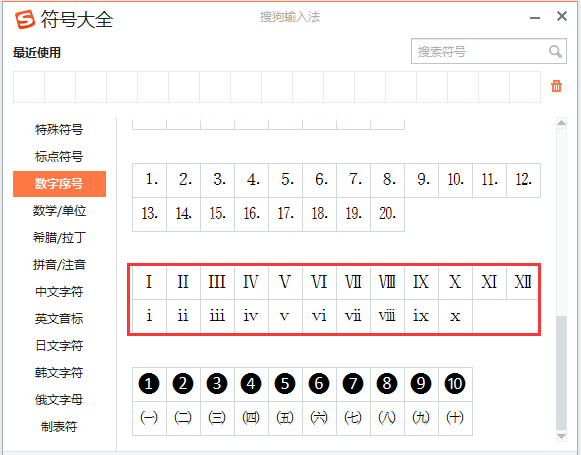Click the vertical scrollbar thumb
This screenshot has height=455, width=581.
click(561, 373)
